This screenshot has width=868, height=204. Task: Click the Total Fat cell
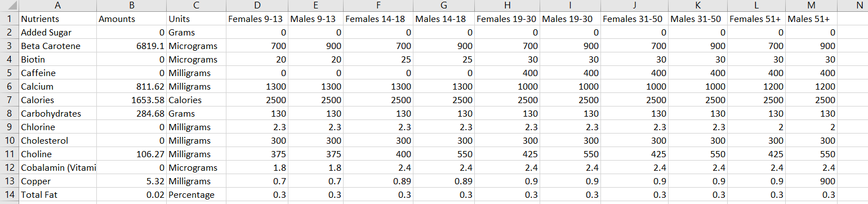tap(57, 194)
